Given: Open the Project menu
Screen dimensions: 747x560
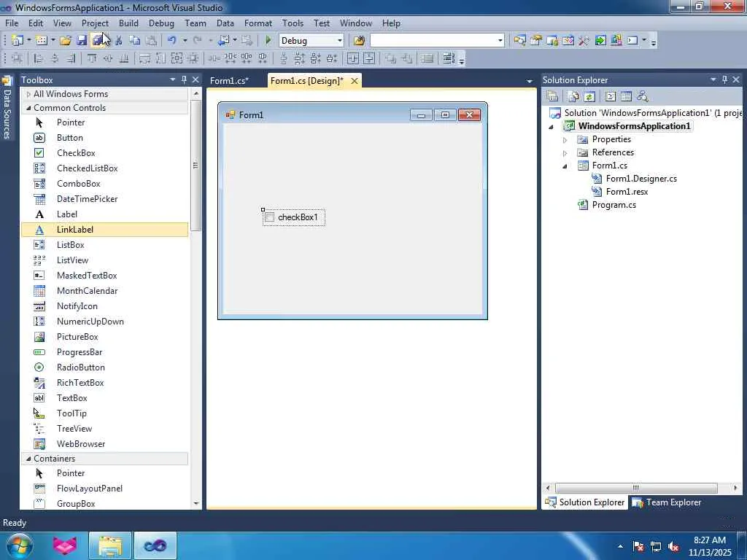Looking at the screenshot, I should click(95, 23).
